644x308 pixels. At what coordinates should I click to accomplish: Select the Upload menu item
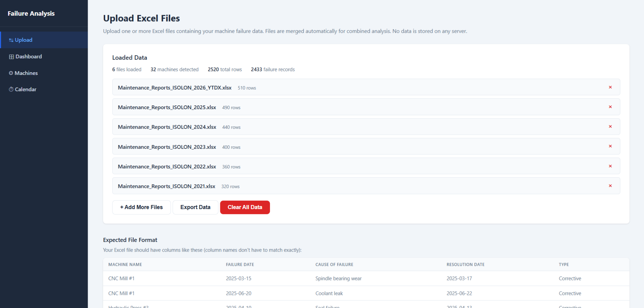pos(44,40)
